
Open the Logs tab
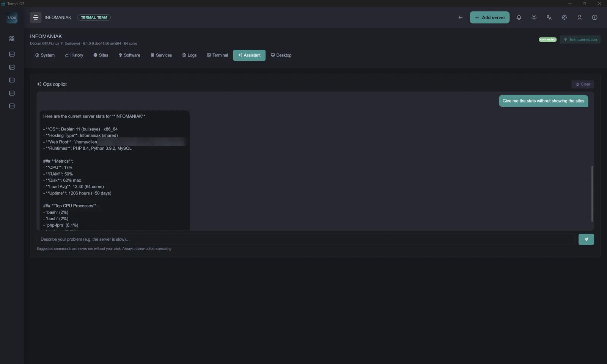(189, 55)
